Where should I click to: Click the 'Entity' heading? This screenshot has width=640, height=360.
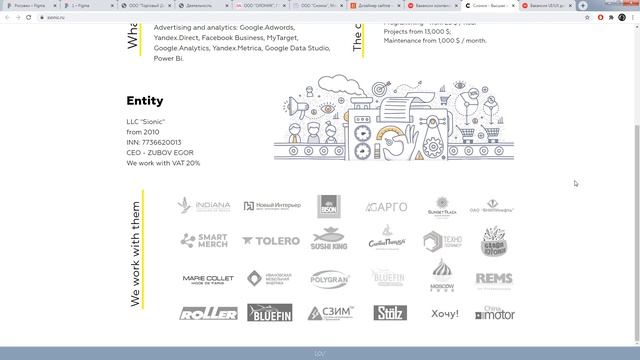tap(145, 100)
